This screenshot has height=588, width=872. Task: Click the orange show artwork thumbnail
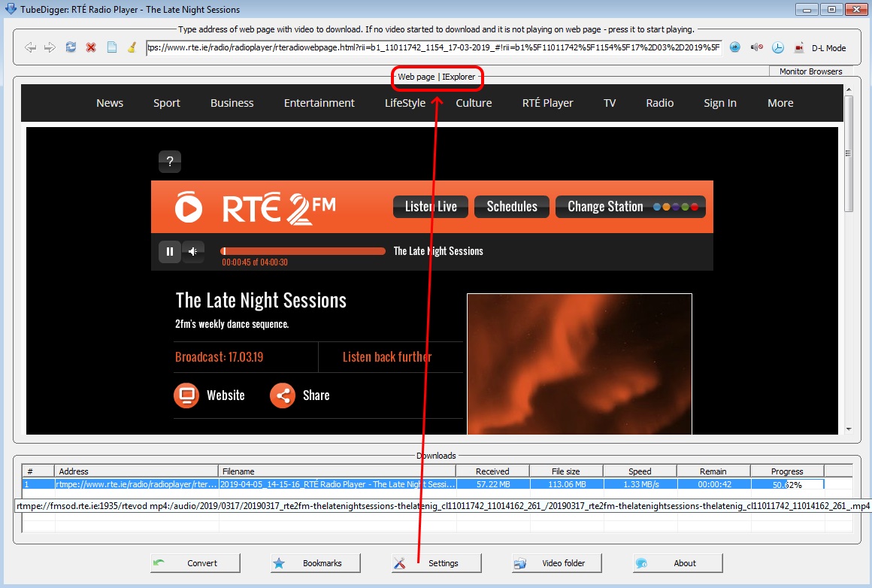coord(580,364)
